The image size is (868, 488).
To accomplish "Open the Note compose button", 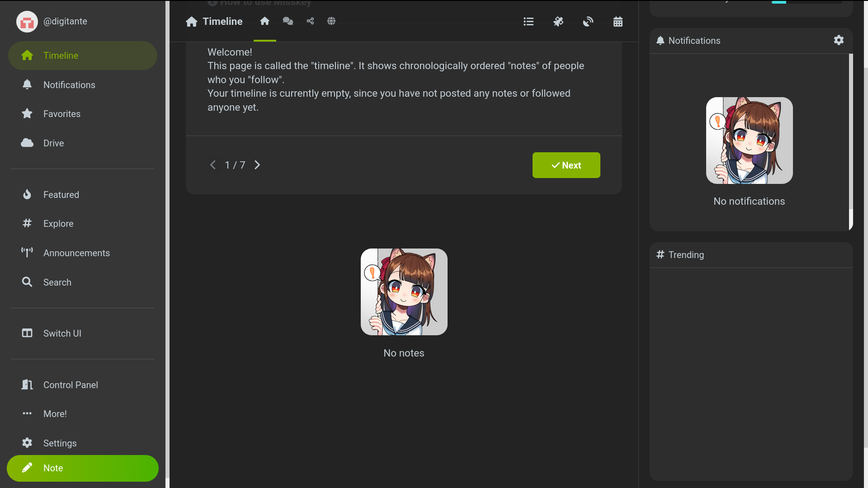I will pyautogui.click(x=83, y=468).
